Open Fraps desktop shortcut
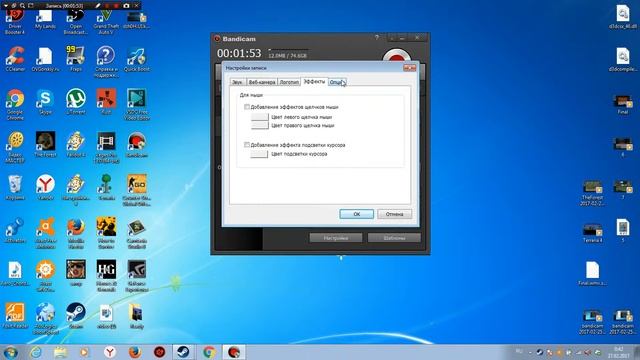640x360 pixels. 76,59
